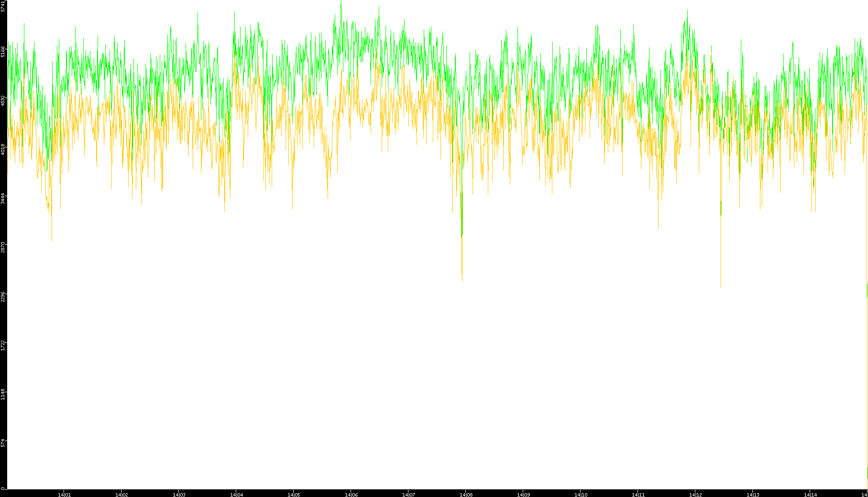Select the 14:08 time axis label

point(466,494)
